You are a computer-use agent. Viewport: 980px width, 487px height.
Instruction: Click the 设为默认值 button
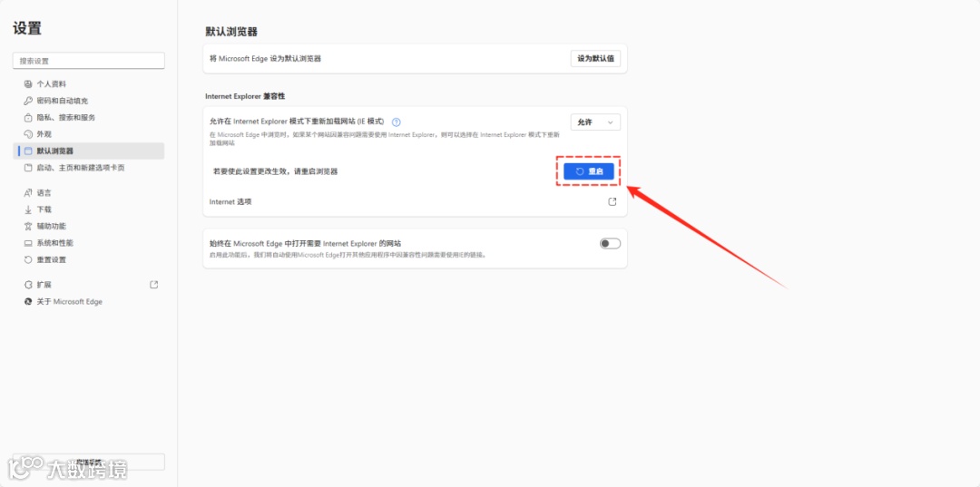[595, 59]
